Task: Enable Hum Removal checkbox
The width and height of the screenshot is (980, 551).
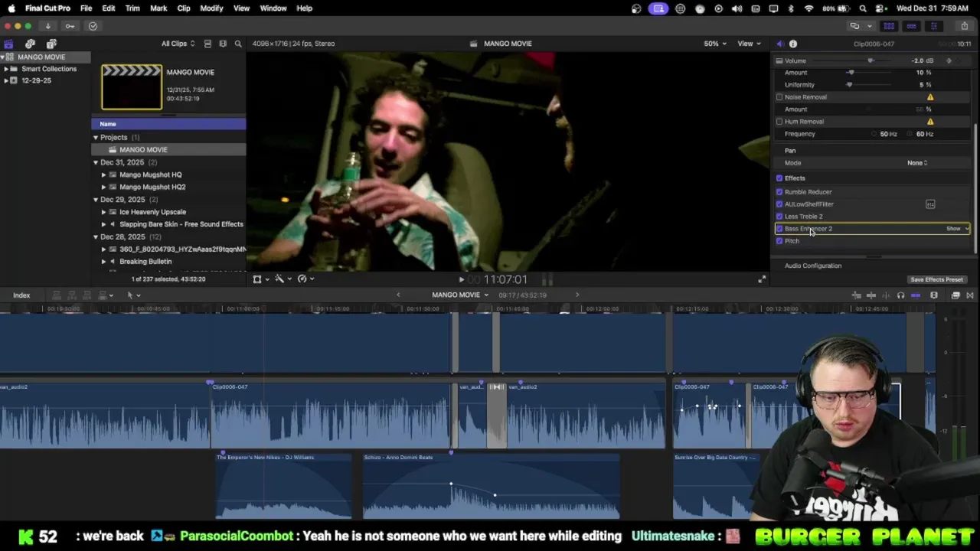Action: tap(779, 122)
